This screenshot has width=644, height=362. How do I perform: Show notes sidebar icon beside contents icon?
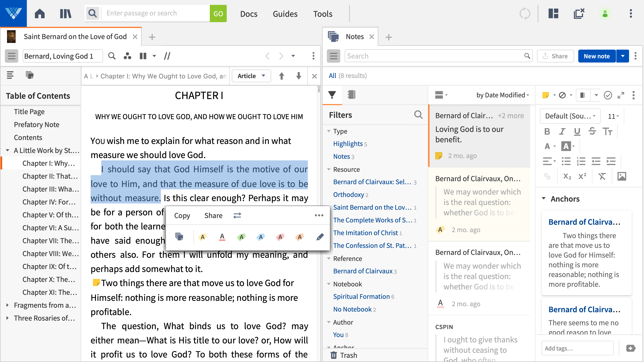[30, 75]
